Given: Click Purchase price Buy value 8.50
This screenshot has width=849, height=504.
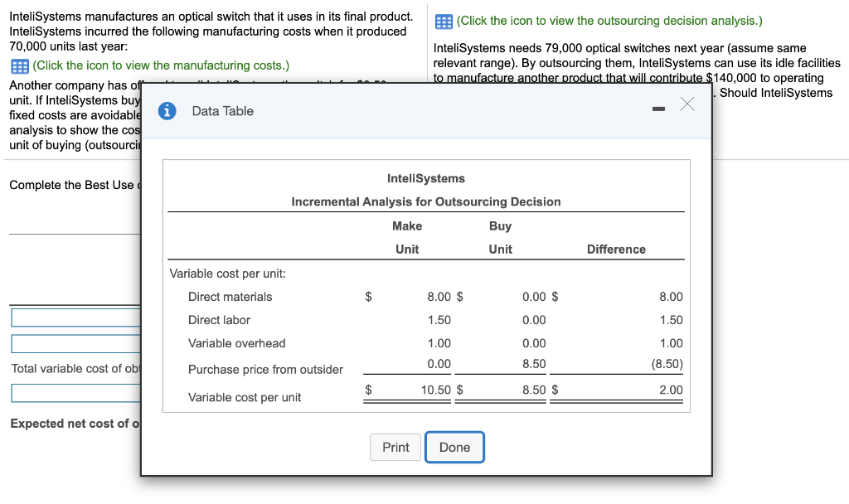Looking at the screenshot, I should pyautogui.click(x=534, y=364).
